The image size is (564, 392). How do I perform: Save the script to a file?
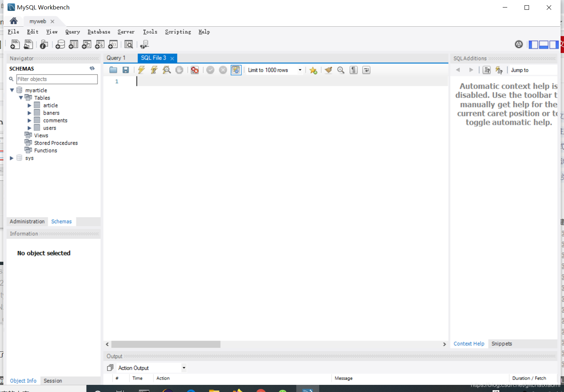(x=126, y=70)
